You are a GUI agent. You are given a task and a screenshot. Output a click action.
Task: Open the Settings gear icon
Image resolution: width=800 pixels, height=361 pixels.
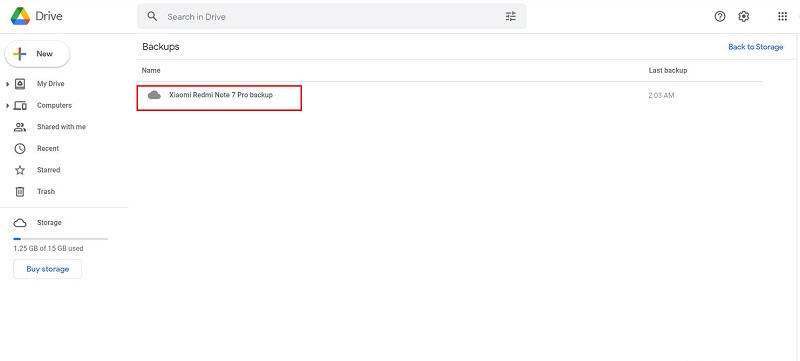pos(744,16)
